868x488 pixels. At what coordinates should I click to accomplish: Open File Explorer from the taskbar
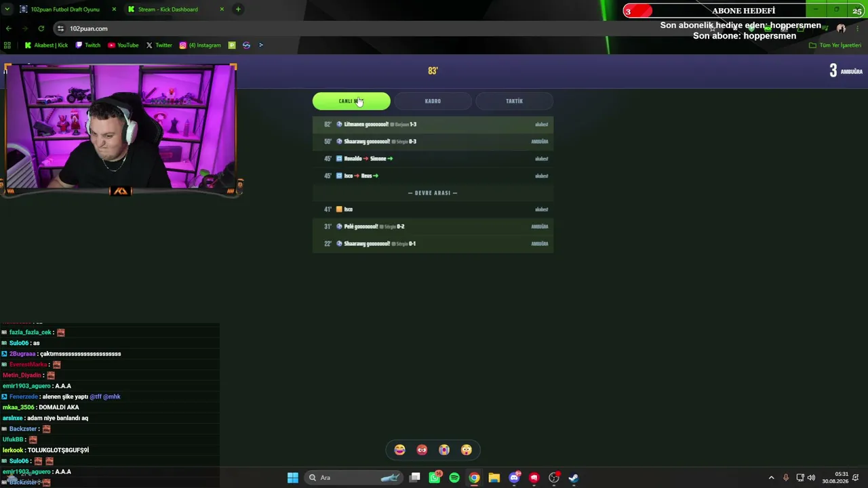pyautogui.click(x=494, y=478)
